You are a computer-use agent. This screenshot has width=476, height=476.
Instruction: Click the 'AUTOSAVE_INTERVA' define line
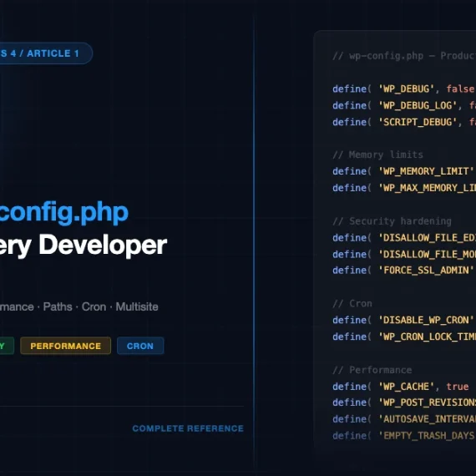click(x=404, y=419)
